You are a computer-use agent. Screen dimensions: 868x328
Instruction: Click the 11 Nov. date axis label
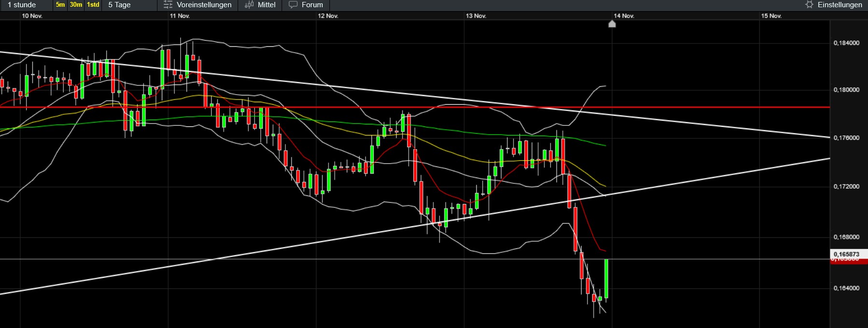point(180,16)
